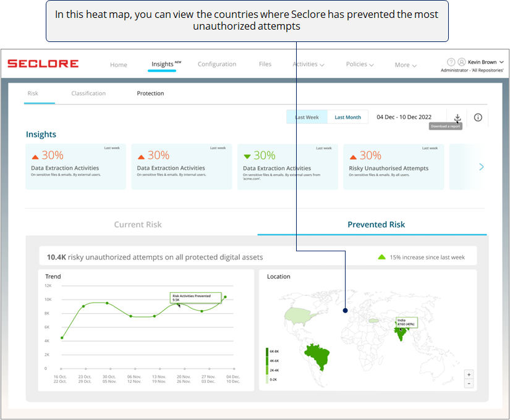This screenshot has height=420, width=510.
Task: Click the user profile avatar icon
Action: [462, 62]
